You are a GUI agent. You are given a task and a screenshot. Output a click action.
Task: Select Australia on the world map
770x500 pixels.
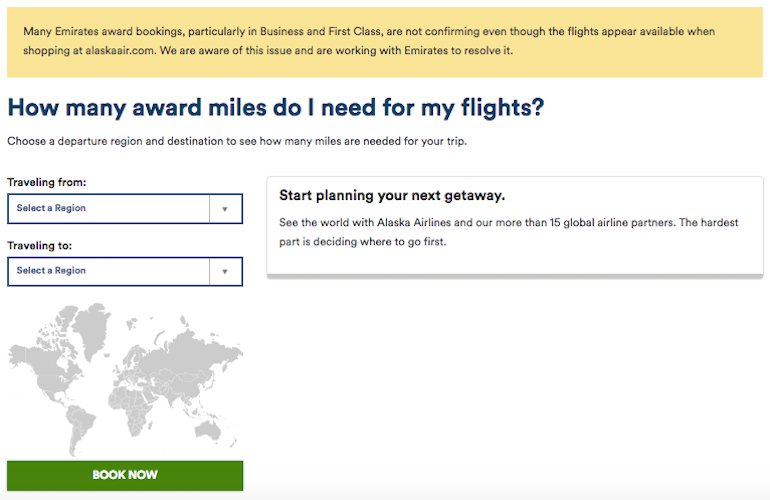coord(209,429)
